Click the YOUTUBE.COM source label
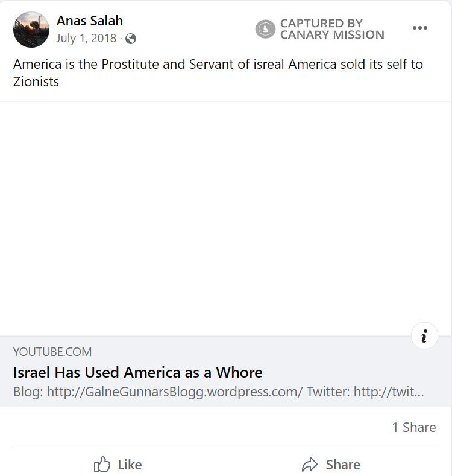 (x=52, y=352)
